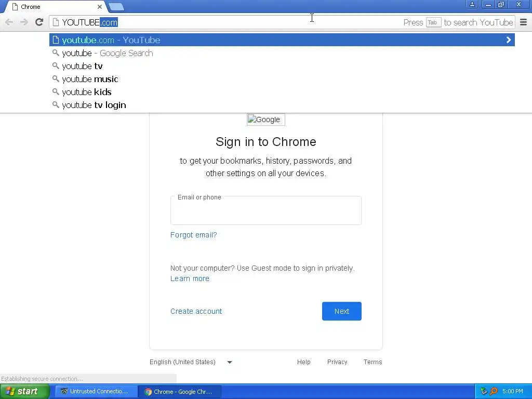This screenshot has height=399, width=532.
Task: Select the youtube music suggestion
Action: [282, 79]
